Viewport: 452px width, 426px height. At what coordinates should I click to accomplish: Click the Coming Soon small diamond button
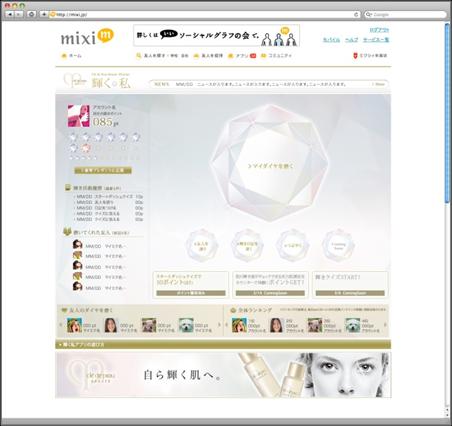(338, 246)
